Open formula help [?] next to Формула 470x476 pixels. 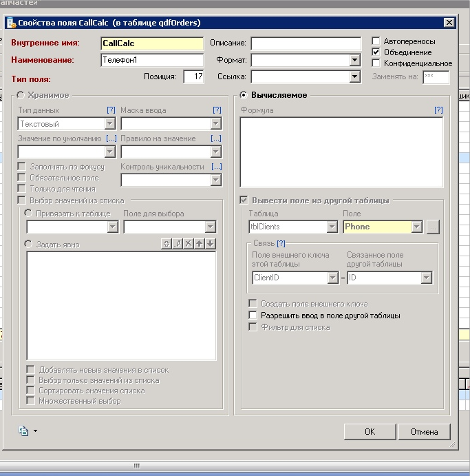tap(438, 110)
